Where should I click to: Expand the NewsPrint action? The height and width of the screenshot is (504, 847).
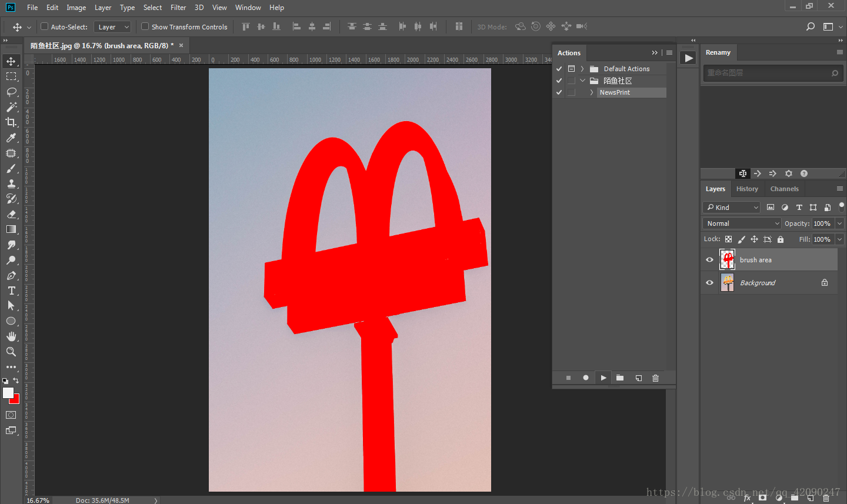click(x=592, y=92)
